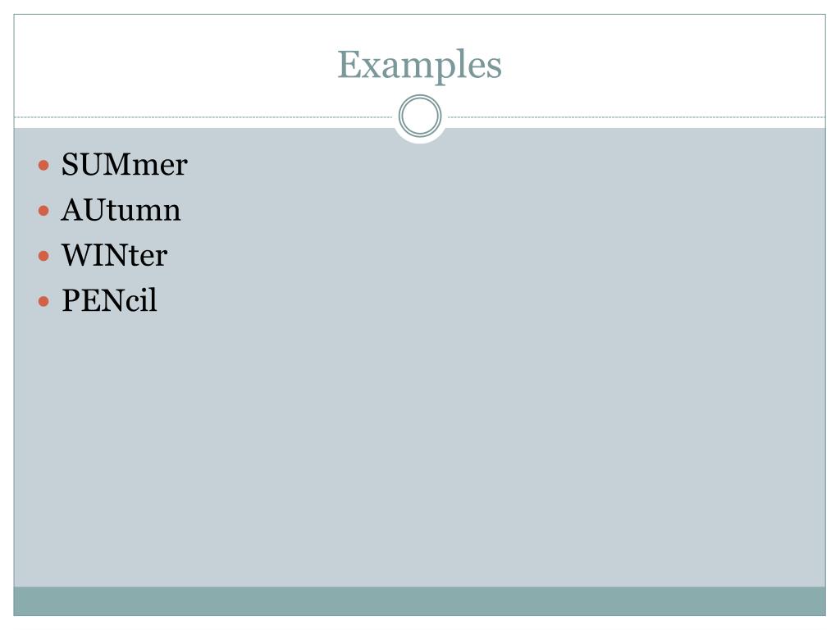Click the "Examples" slide title

(x=419, y=66)
